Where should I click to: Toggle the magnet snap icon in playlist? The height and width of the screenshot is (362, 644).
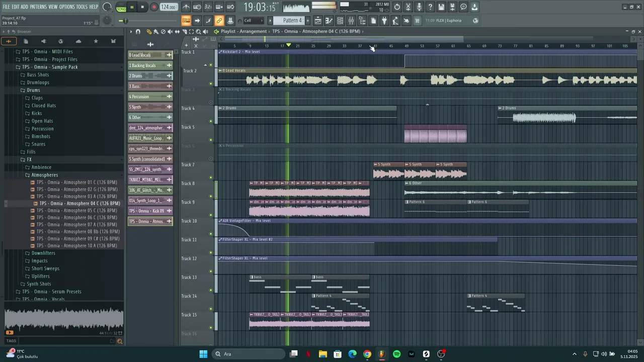pos(138,32)
